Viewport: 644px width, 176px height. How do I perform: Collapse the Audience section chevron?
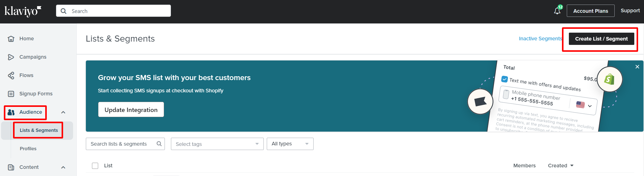[x=63, y=112]
